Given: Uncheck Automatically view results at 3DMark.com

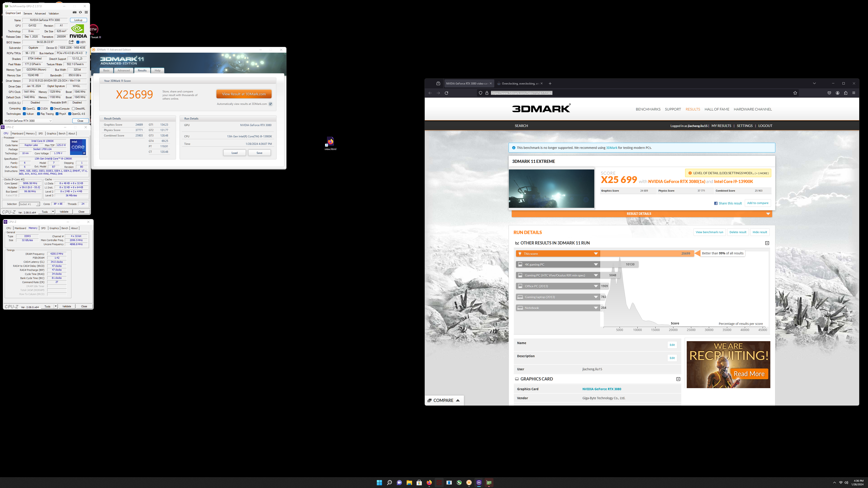Looking at the screenshot, I should pyautogui.click(x=270, y=104).
